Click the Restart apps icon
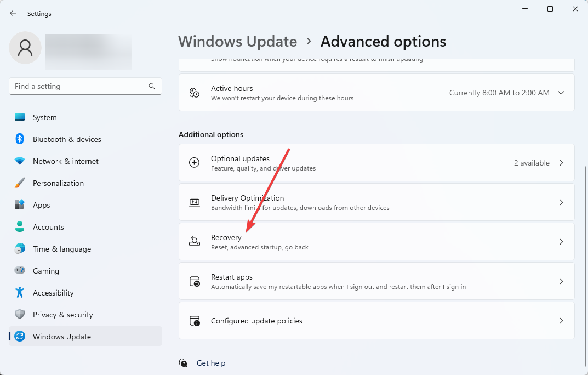The height and width of the screenshot is (375, 588). click(195, 281)
